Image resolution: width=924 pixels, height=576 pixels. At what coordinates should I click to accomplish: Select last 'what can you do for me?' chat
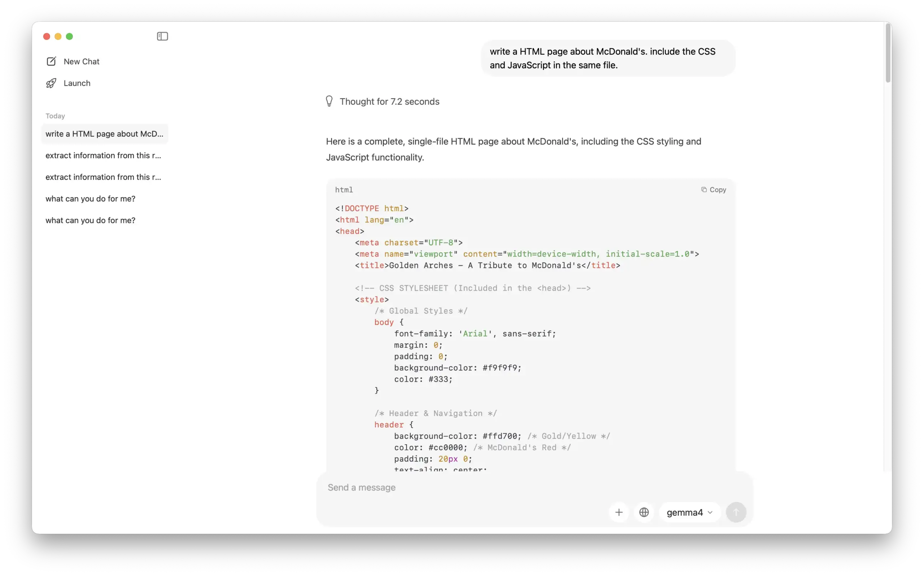[x=90, y=220]
